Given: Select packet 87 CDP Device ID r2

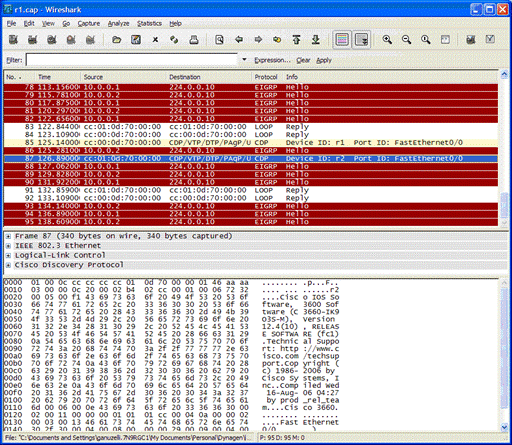Looking at the screenshot, I should click(251, 159).
